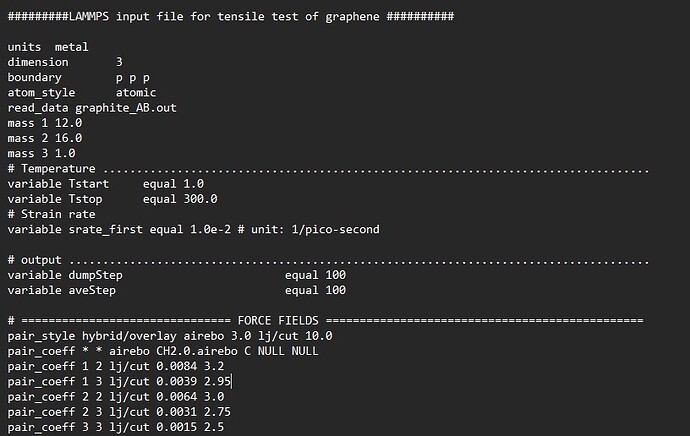The width and height of the screenshot is (690, 436).
Task: Place cursor after 2.95 on pair_coeff 1 3
Action: [231, 381]
